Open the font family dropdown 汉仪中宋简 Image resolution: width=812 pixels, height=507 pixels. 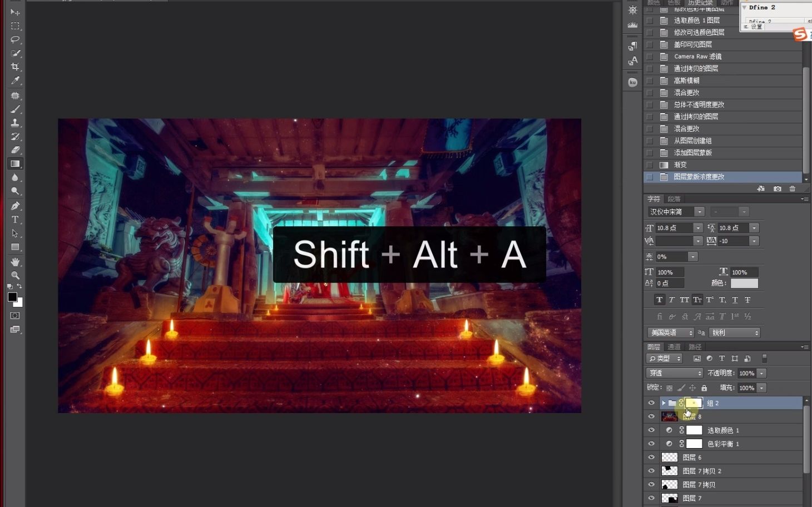coord(676,212)
